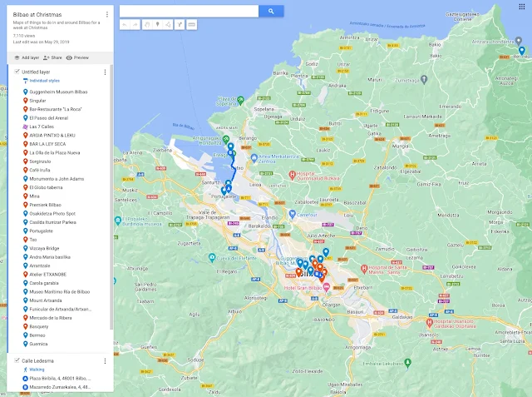Click the undo arrow in map toolbar
Image resolution: width=532 pixels, height=397 pixels.
tap(125, 24)
